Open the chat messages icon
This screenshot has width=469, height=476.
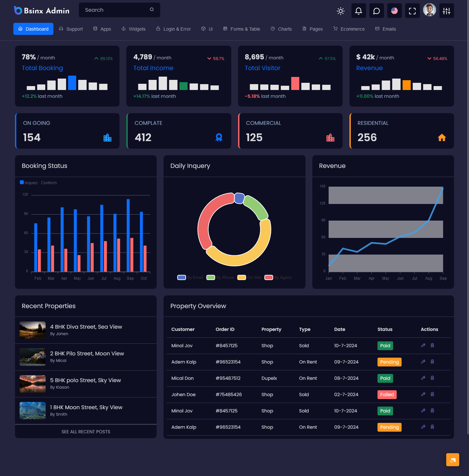click(377, 11)
